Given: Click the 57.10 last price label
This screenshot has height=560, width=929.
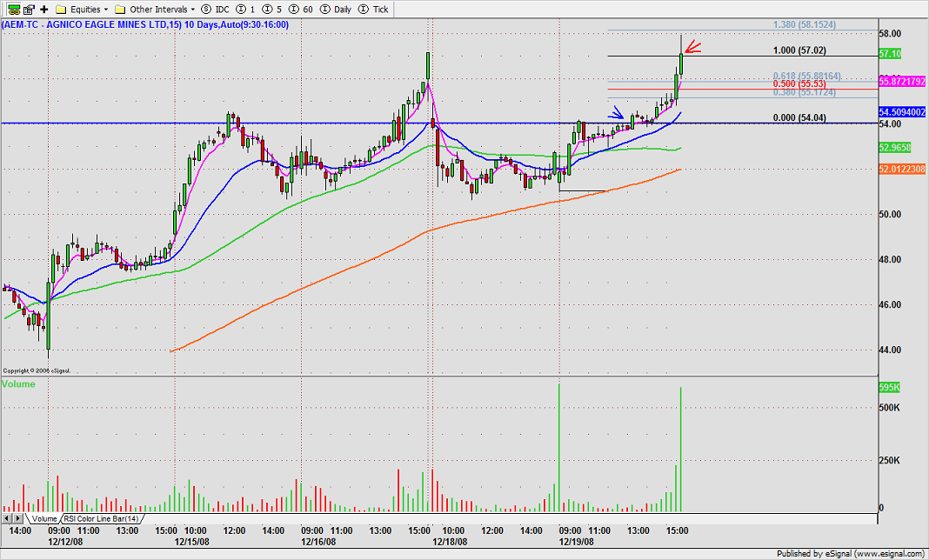Looking at the screenshot, I should coord(891,54).
